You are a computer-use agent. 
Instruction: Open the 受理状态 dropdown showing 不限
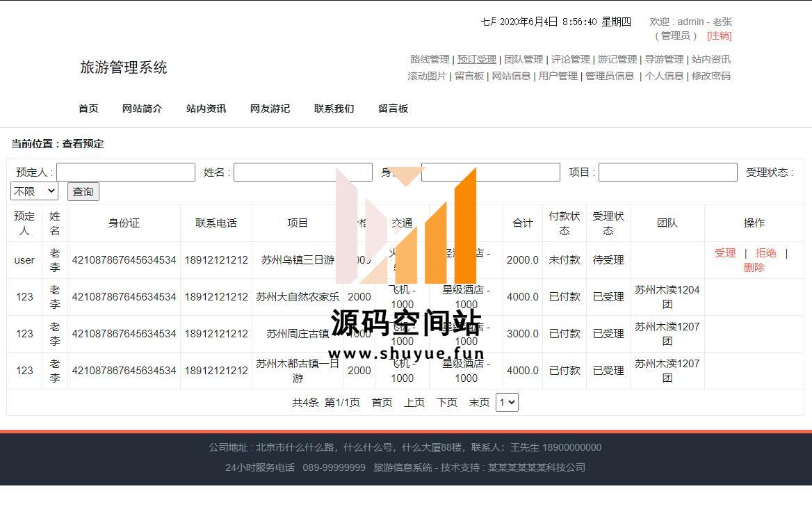pyautogui.click(x=34, y=191)
